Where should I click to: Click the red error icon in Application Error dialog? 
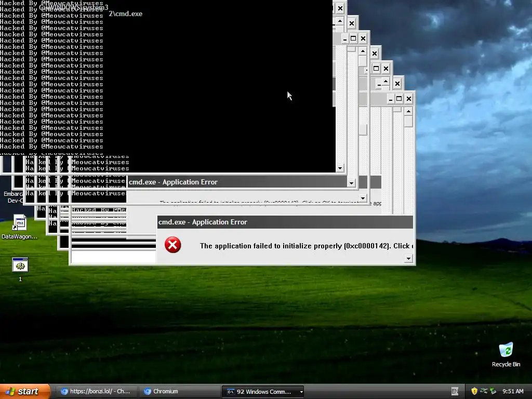tap(172, 245)
